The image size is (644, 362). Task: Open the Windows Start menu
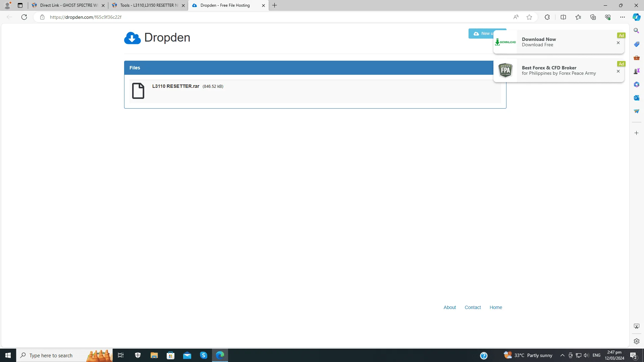(8, 355)
